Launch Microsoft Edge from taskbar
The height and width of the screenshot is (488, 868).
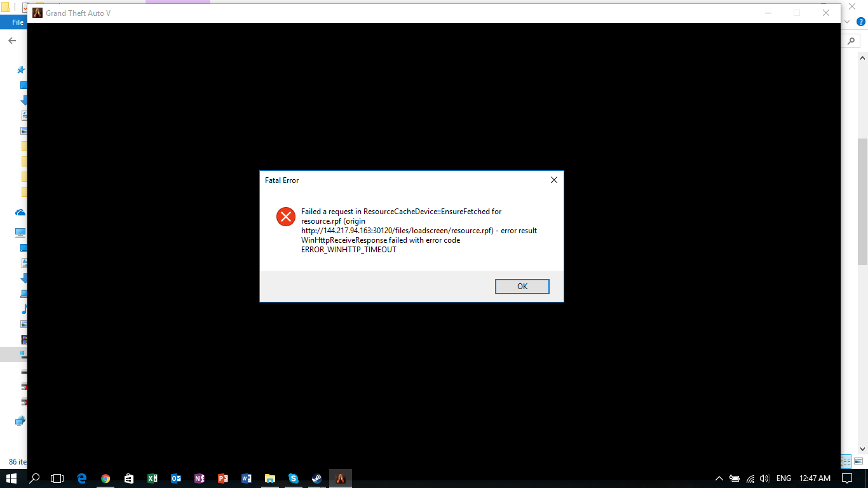[81, 478]
